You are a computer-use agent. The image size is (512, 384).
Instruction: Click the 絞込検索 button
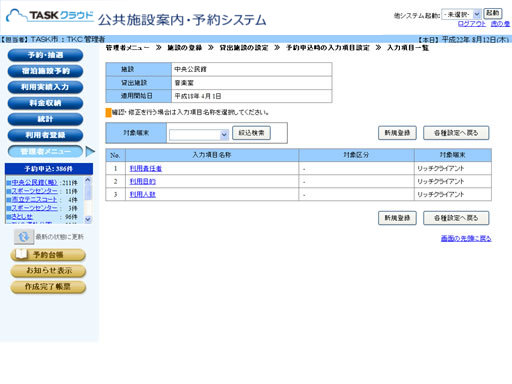[251, 133]
